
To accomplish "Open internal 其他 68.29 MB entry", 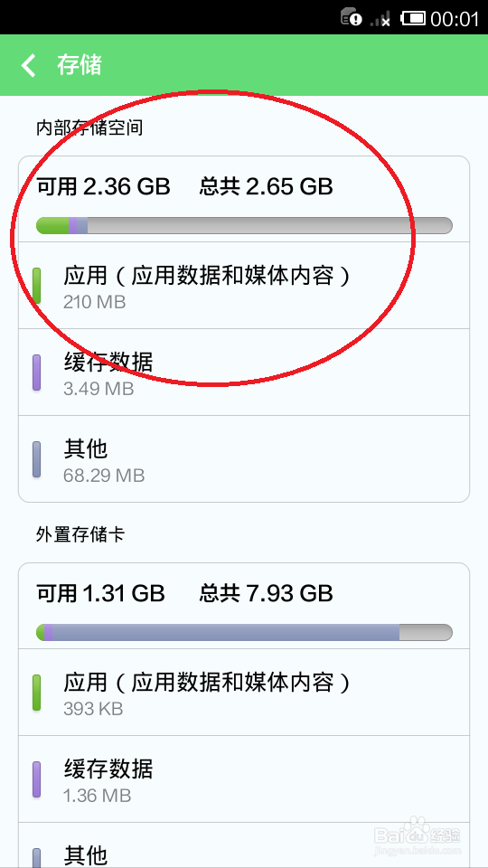I will [244, 459].
